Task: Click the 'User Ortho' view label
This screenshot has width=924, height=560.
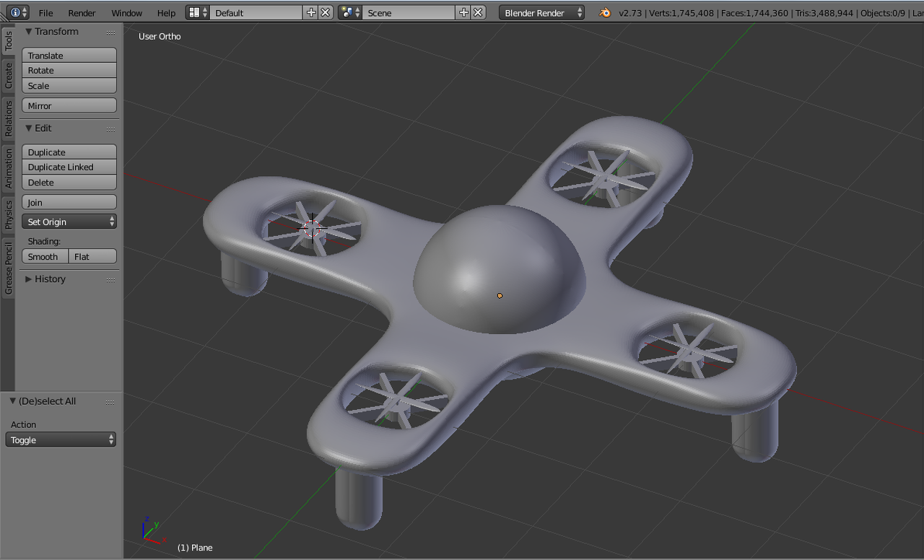Action: [x=160, y=36]
